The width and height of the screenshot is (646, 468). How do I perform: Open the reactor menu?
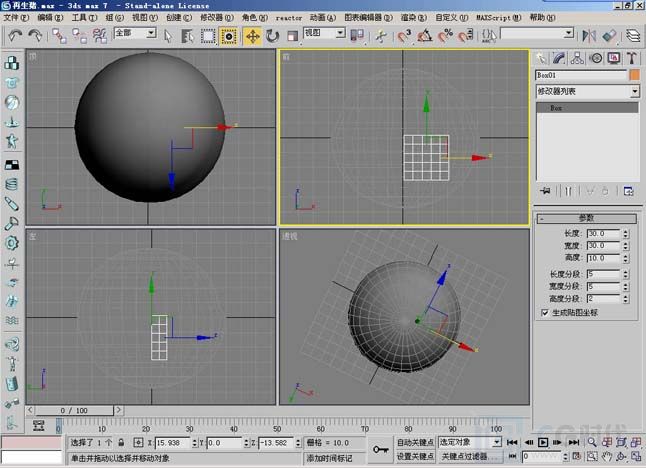[289, 18]
